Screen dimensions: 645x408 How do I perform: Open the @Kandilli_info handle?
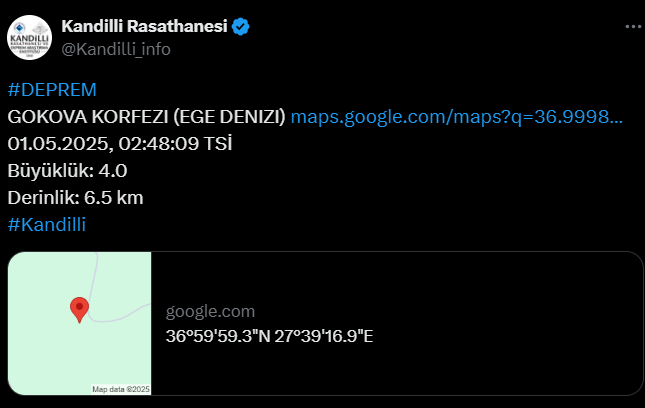(116, 49)
